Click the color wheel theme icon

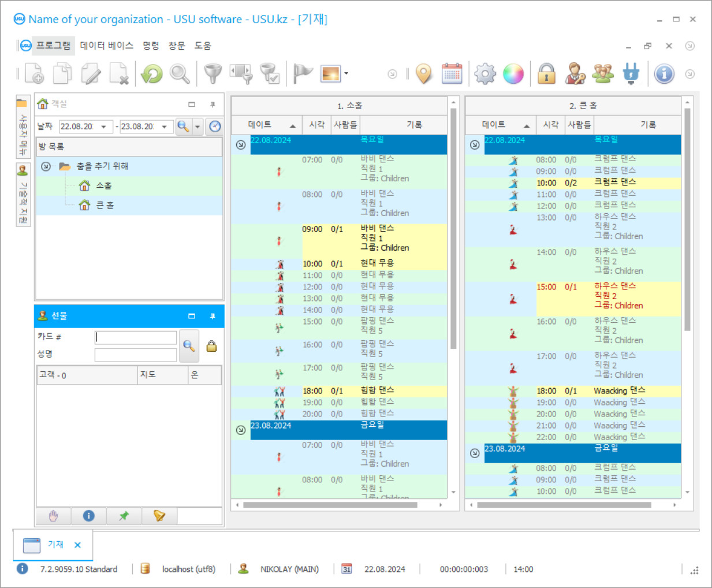(x=513, y=74)
